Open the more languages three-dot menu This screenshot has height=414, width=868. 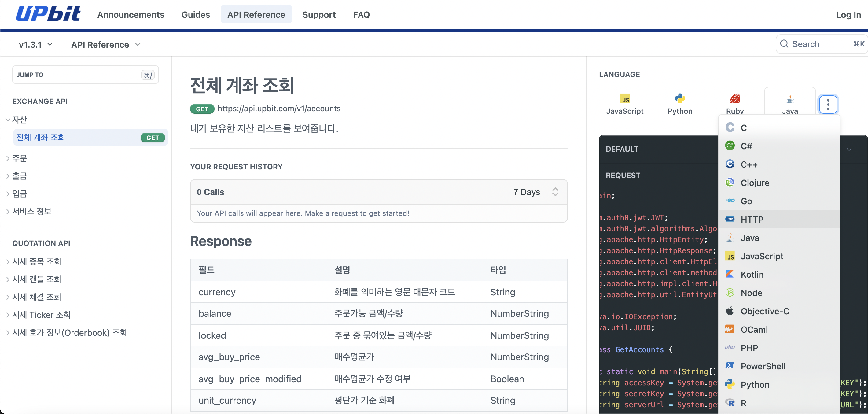point(828,105)
